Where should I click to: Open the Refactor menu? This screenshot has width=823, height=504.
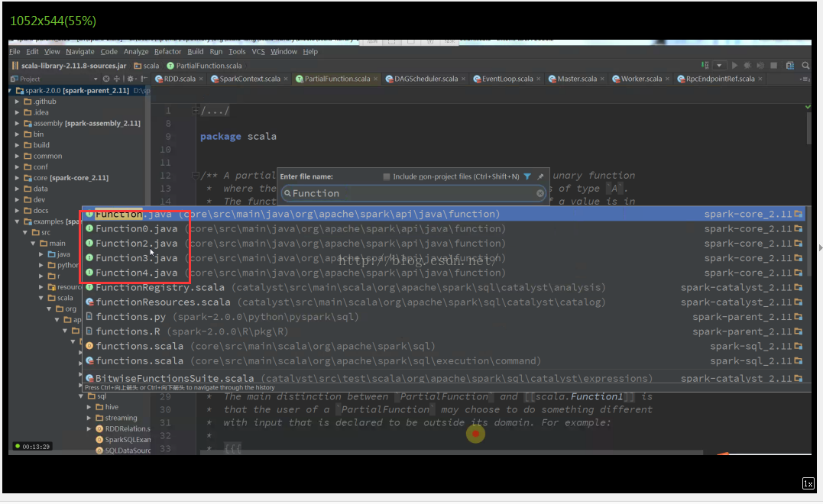[x=167, y=51]
